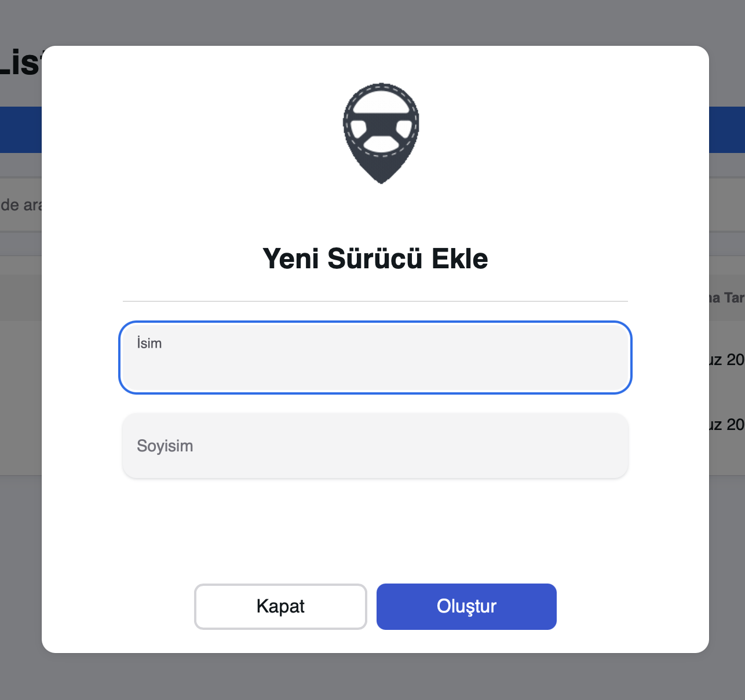Click the divider line under the dialog title

click(375, 301)
